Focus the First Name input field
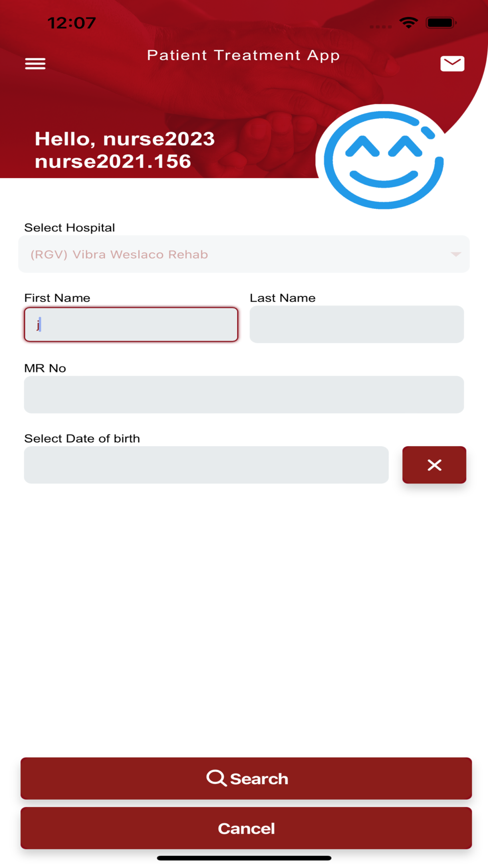 point(131,324)
